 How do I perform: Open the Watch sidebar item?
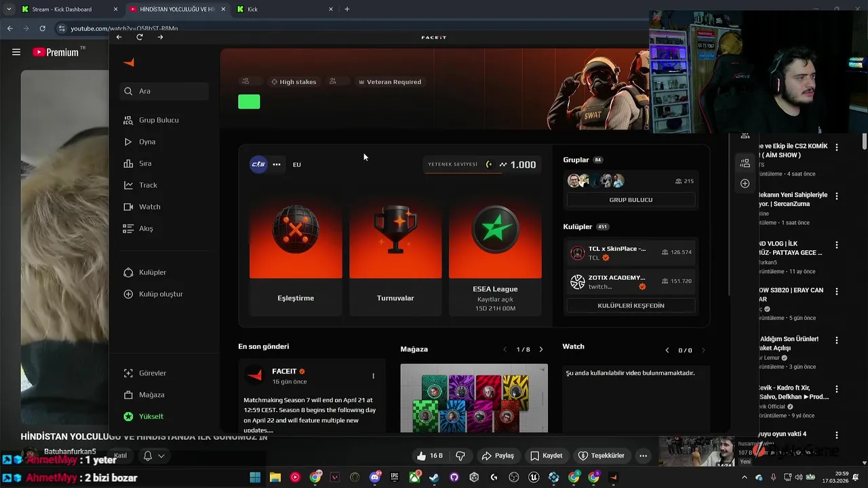point(142,207)
